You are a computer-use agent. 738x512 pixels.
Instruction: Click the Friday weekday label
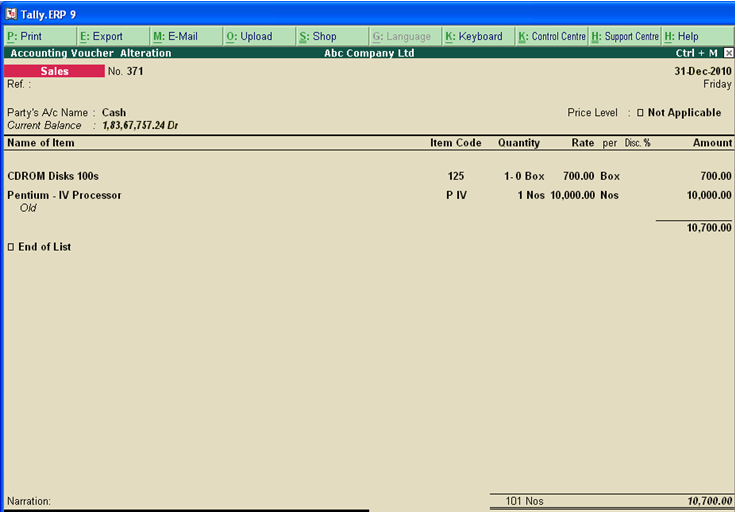[x=717, y=84]
